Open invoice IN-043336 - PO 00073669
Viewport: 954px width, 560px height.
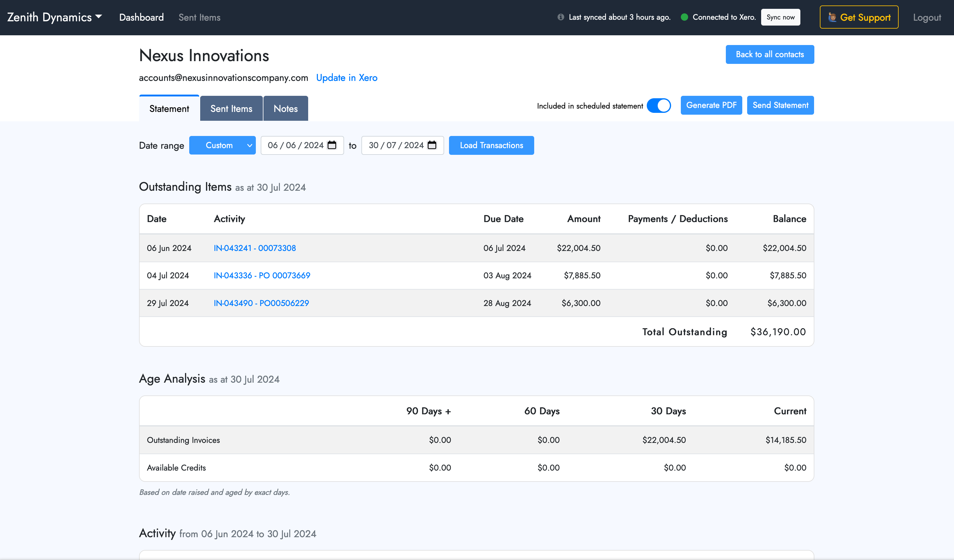(x=262, y=275)
